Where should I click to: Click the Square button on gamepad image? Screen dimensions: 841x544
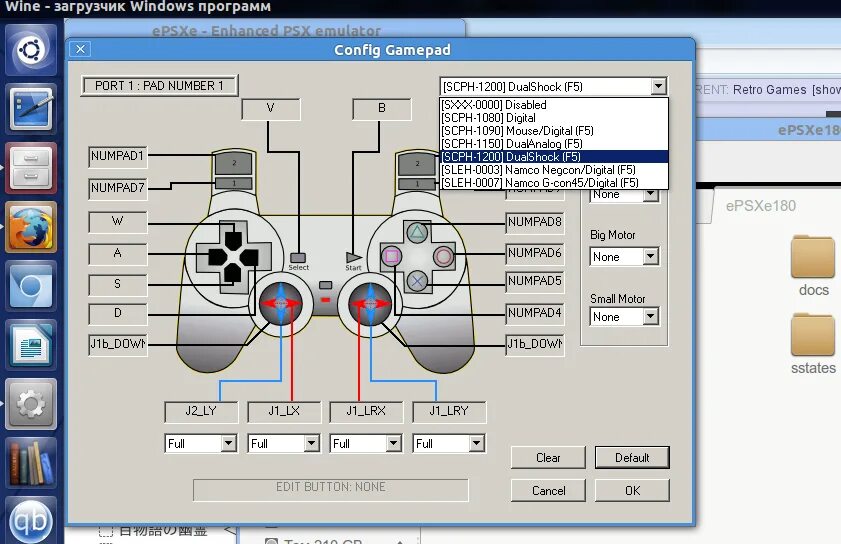coord(392,256)
